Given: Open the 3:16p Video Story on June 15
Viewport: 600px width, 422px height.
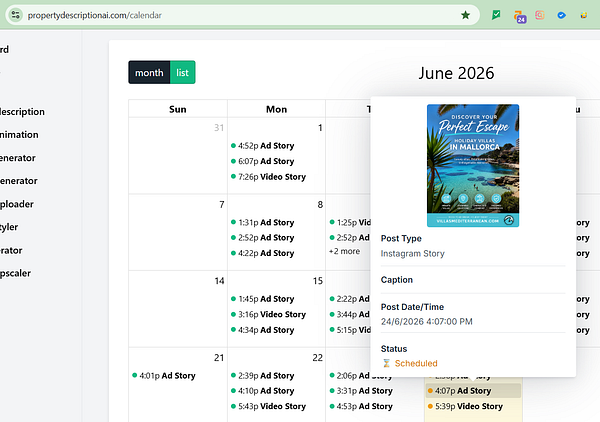Looking at the screenshot, I should (x=268, y=314).
